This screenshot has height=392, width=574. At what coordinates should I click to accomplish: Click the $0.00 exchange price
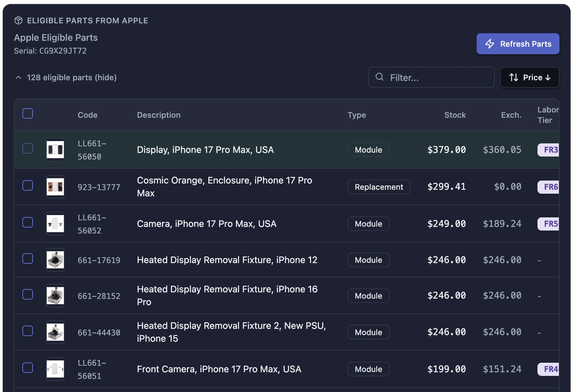tap(508, 186)
